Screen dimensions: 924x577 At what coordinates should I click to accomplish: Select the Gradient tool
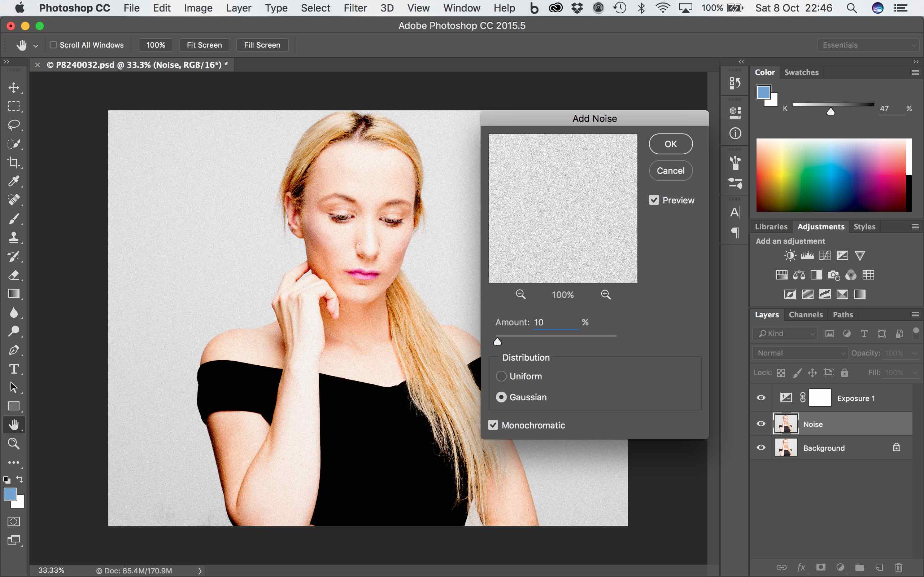click(x=14, y=294)
